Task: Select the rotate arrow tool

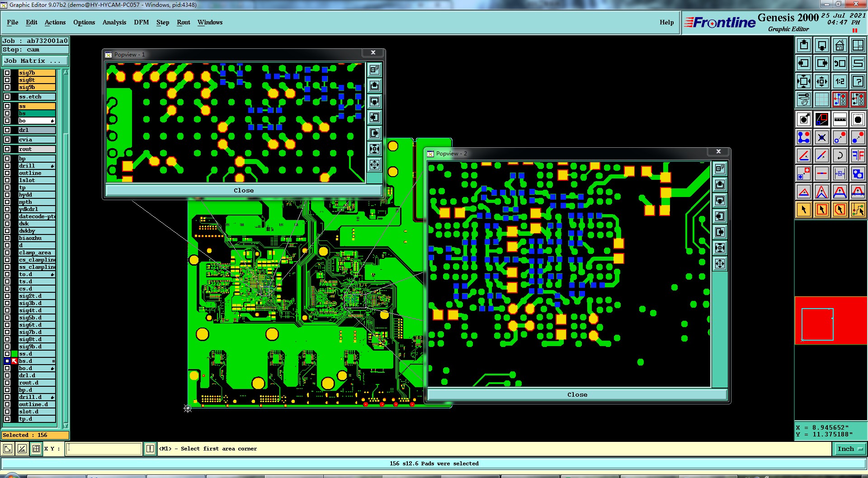Action: pos(840,155)
